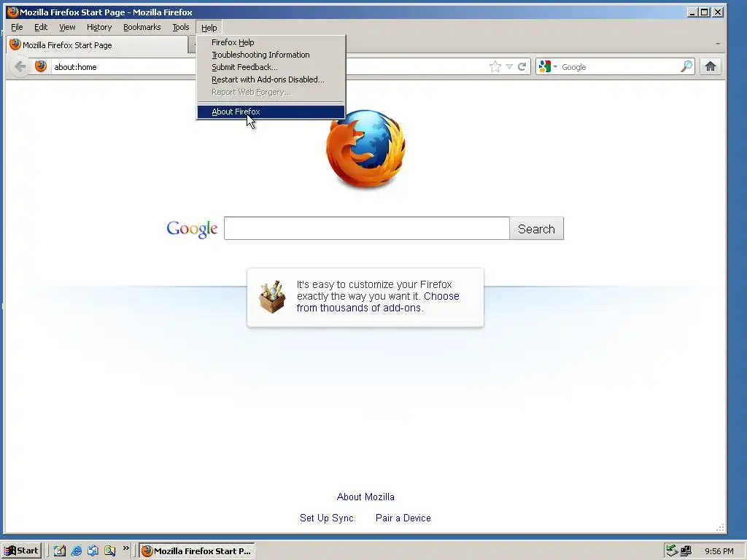Open the Bookmarks menu
The width and height of the screenshot is (747, 560).
pyautogui.click(x=142, y=27)
